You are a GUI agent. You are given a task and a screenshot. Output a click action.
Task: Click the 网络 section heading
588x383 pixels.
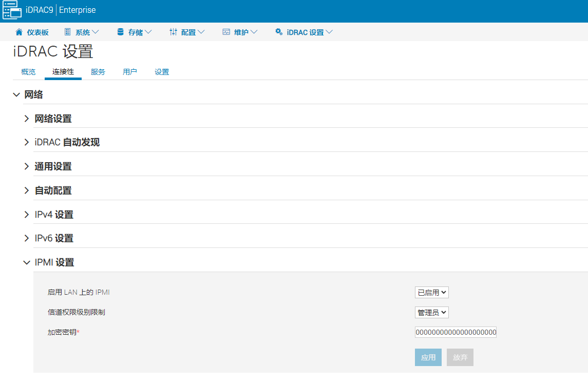point(34,95)
